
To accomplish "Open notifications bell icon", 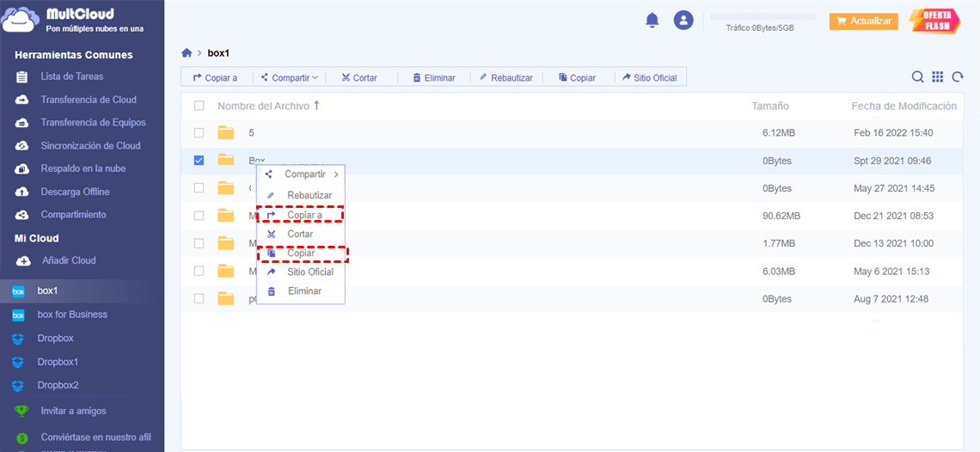I will click(x=652, y=21).
